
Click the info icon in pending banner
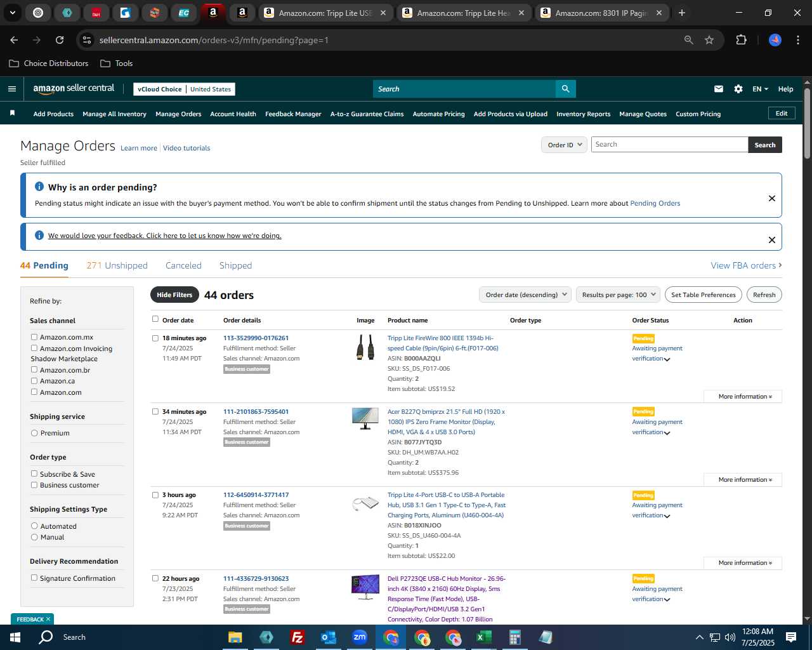39,187
